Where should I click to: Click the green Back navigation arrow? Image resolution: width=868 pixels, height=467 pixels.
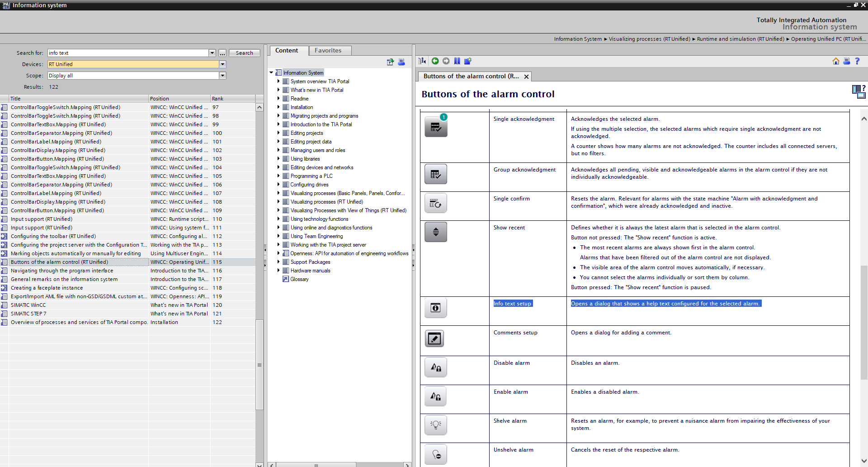[435, 61]
